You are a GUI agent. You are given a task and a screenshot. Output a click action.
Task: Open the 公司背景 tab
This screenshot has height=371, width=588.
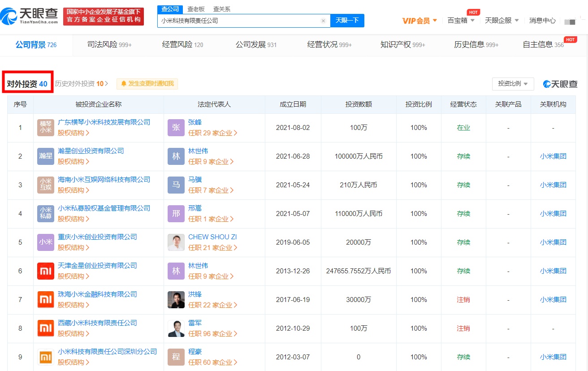[x=36, y=45]
